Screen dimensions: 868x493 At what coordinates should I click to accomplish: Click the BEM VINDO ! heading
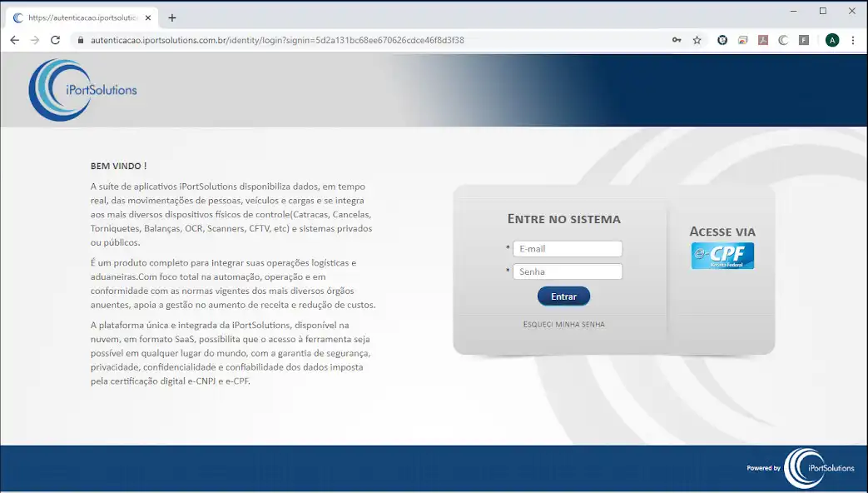coord(118,166)
